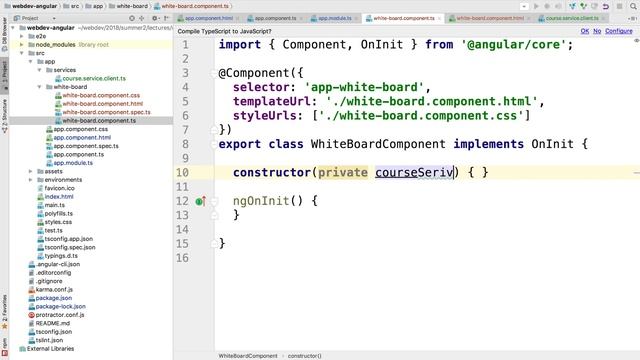Collapse the services folder
The height and width of the screenshot is (360, 640).
(x=40, y=70)
